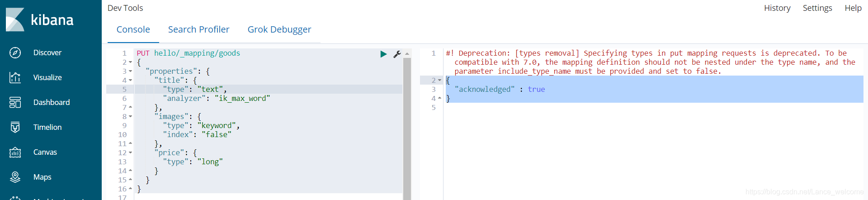Viewport: 868px width, 200px height.
Task: Open Visualize chart icon
Action: click(x=15, y=78)
